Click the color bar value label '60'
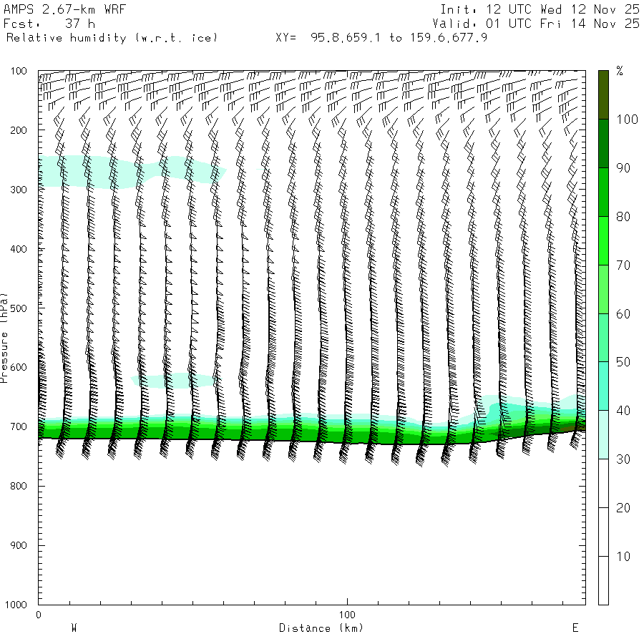This screenshot has width=644, height=644. pyautogui.click(x=623, y=314)
